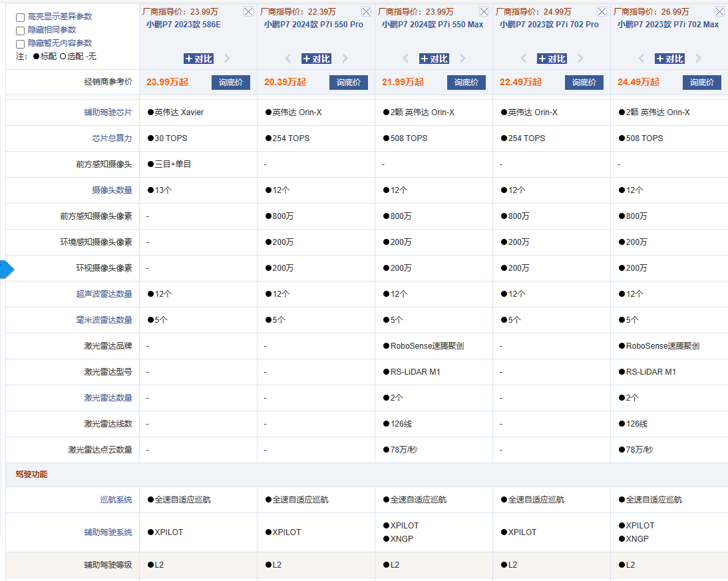Open the 超声波雷达数量 parameter link
This screenshot has width=728, height=581.
click(x=104, y=294)
